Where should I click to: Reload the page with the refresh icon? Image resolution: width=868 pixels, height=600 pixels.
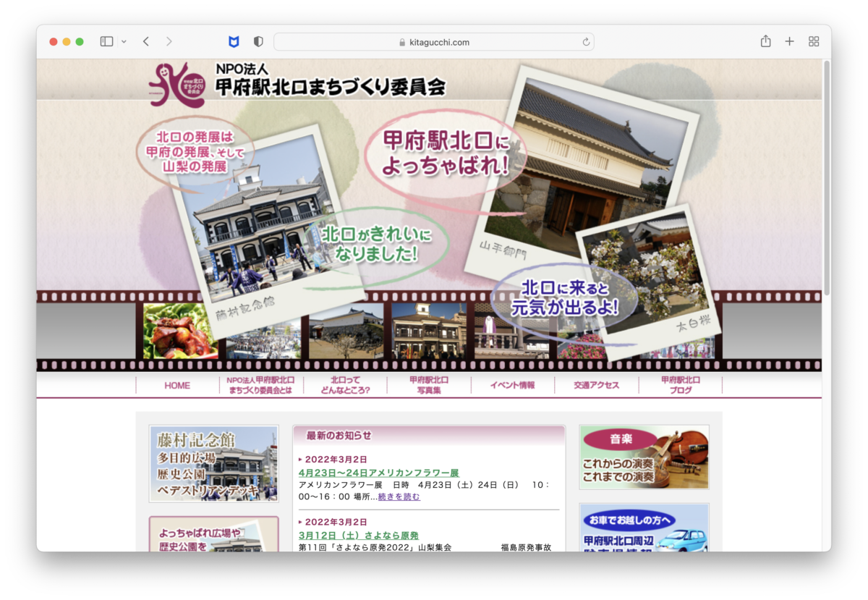(586, 42)
